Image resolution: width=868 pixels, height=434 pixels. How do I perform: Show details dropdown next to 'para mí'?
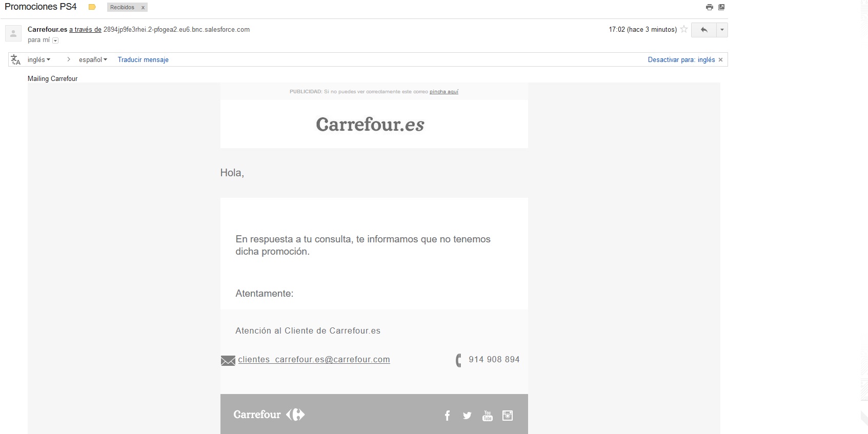point(55,40)
